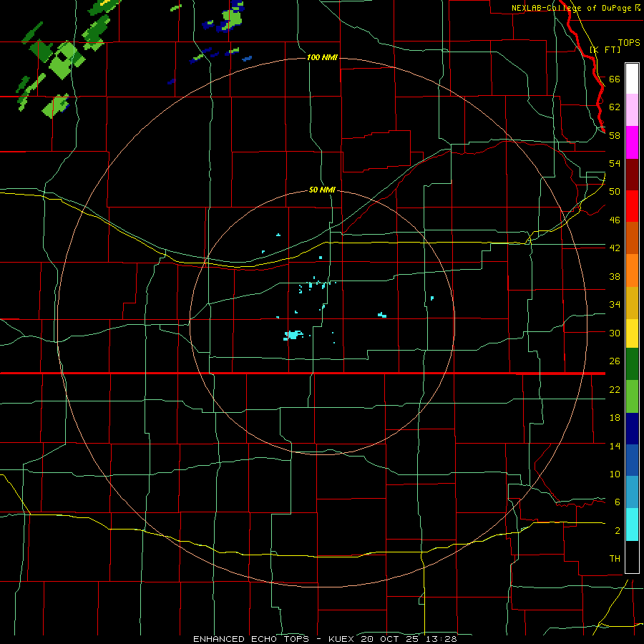Click the black TH legend swatch
Viewport: 644px width, 644px height.
pyautogui.click(x=632, y=557)
